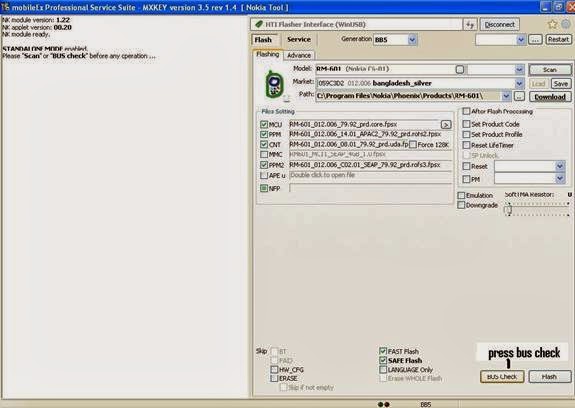Enable After Flash Processing checkbox

tap(466, 111)
